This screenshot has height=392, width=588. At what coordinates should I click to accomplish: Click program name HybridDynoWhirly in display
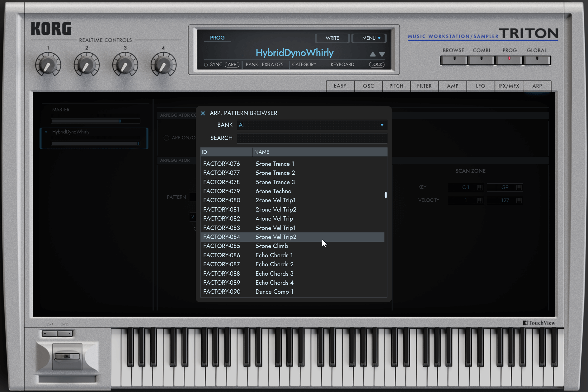(x=294, y=53)
